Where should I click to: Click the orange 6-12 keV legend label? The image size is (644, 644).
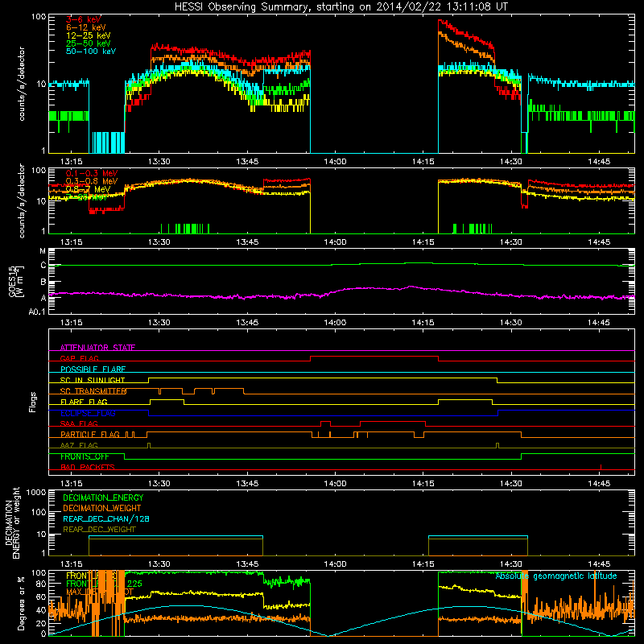[x=86, y=27]
